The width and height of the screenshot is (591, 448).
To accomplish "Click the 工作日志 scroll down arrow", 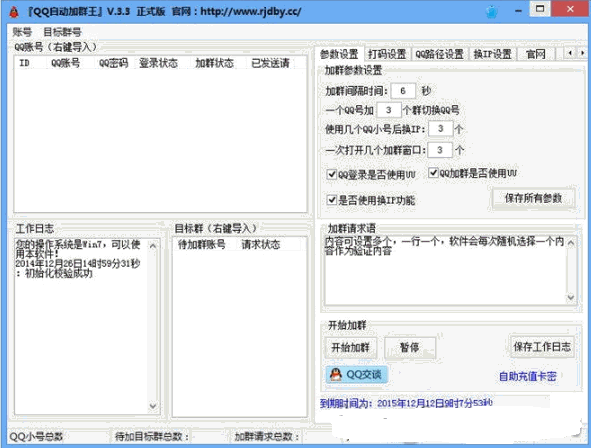I will pos(153,406).
